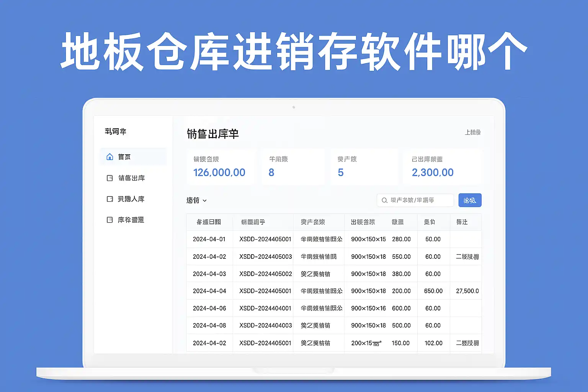Open the 入库 sidebar menu entry
This screenshot has height=392, width=588.
point(131,199)
